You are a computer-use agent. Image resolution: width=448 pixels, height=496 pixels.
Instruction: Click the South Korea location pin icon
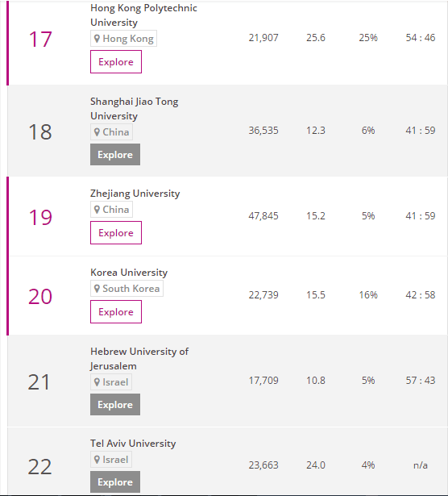click(x=97, y=289)
